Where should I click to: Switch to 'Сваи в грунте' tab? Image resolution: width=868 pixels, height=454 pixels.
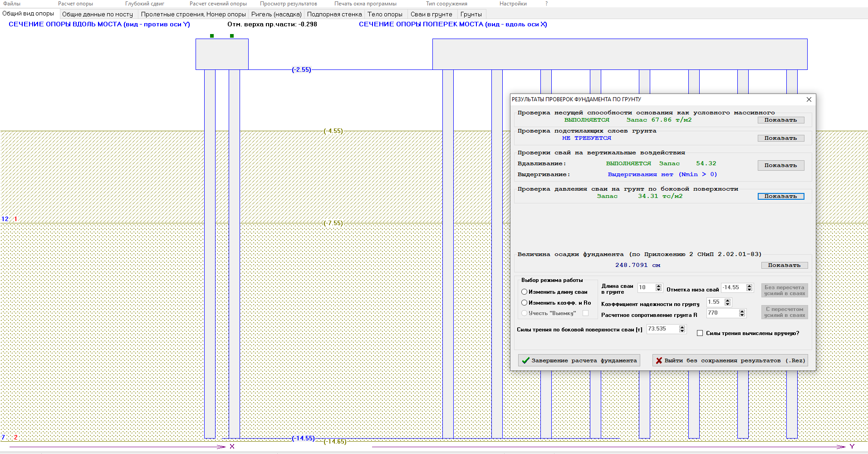pos(432,14)
